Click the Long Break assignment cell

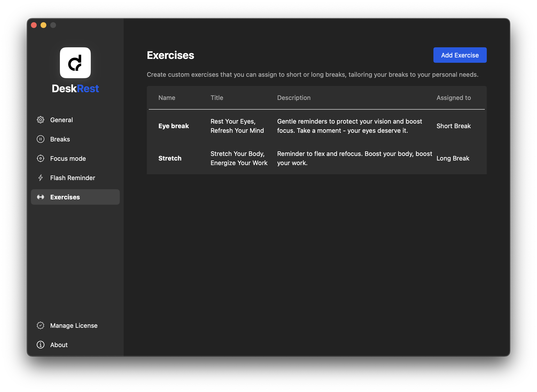click(x=453, y=158)
